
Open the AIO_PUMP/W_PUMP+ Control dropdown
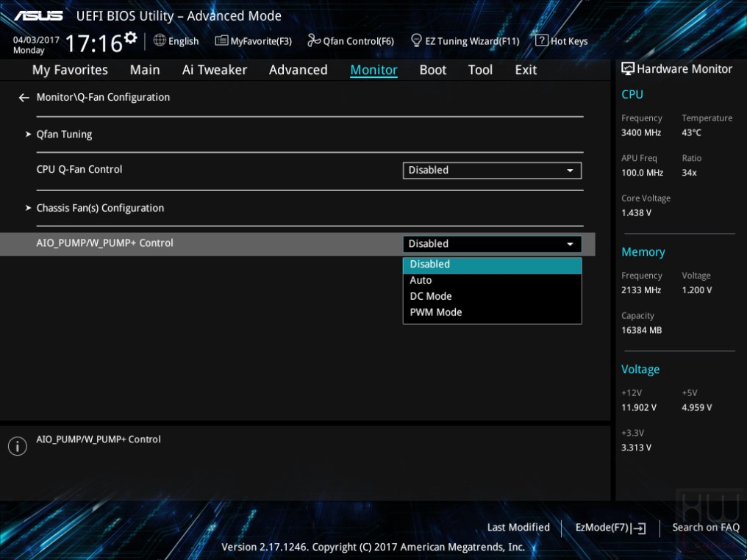tap(492, 244)
